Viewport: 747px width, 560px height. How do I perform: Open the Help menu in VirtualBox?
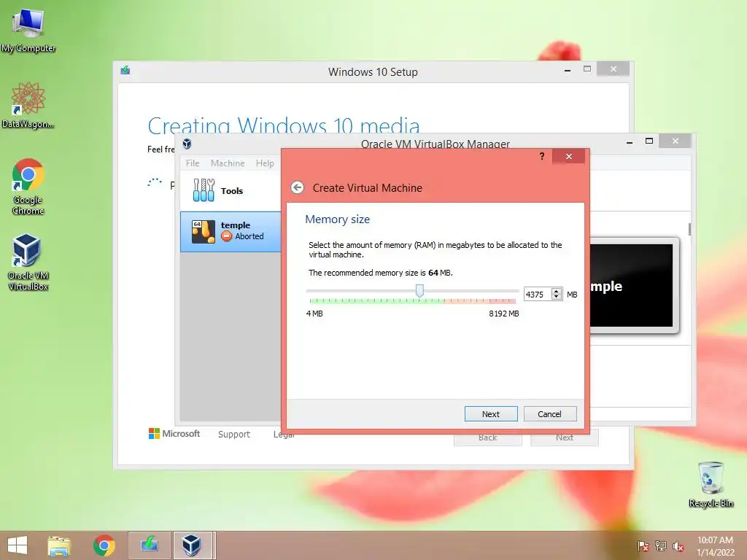[265, 163]
